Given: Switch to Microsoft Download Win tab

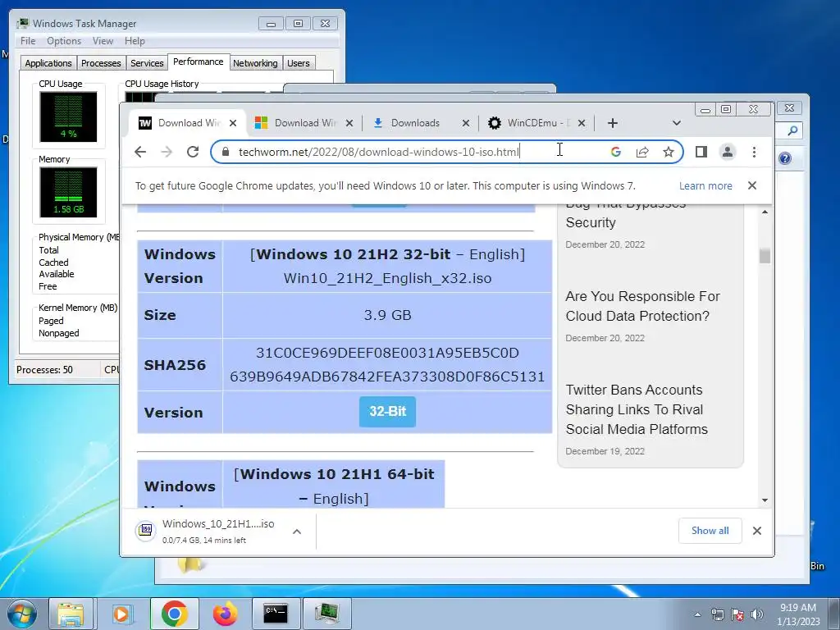Looking at the screenshot, I should click(x=303, y=123).
